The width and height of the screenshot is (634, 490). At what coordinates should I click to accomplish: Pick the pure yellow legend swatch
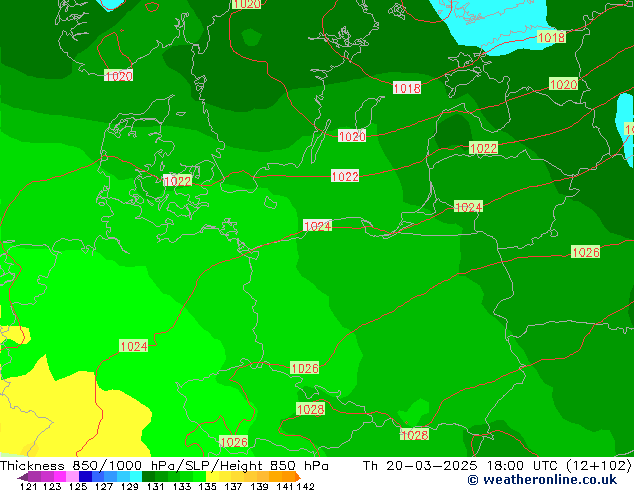pyautogui.click(x=212, y=477)
